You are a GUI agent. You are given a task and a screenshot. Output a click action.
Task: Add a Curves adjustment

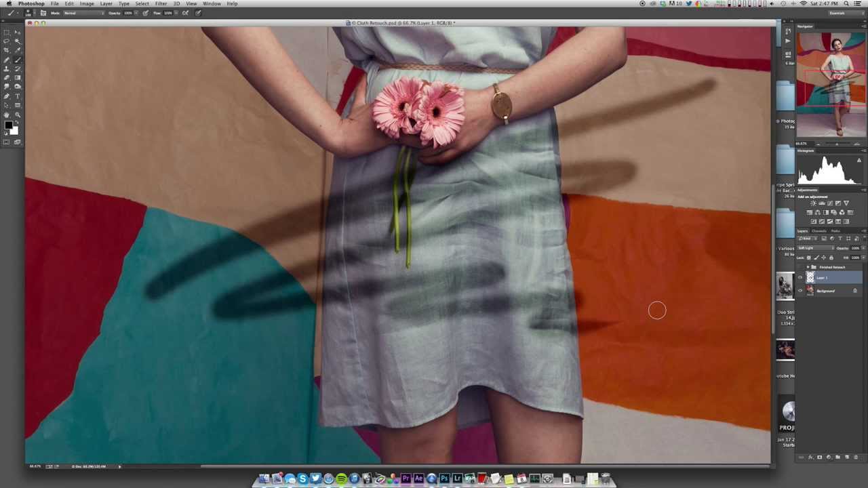tap(830, 203)
